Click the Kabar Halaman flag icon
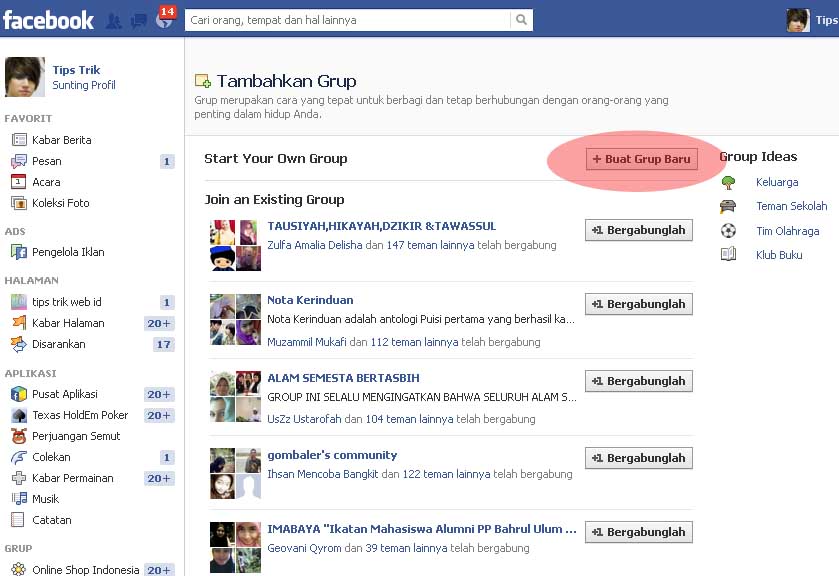839x576 pixels. (x=19, y=323)
